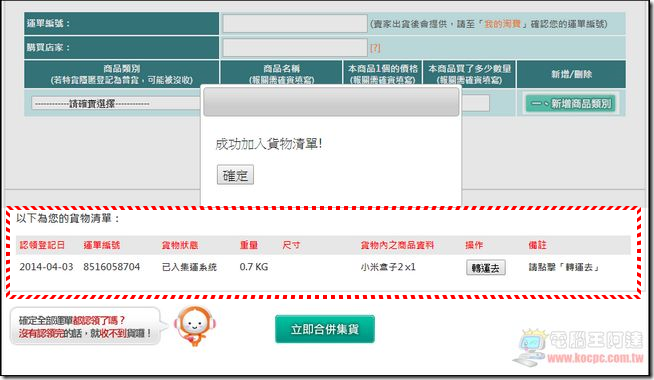
Task: Click the quantity input field behind the dialog
Action: 475,103
